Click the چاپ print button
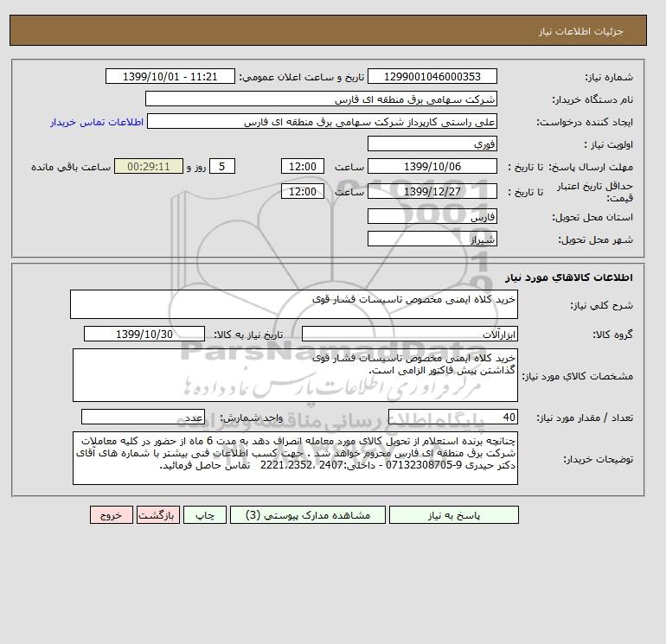This screenshot has width=666, height=644. coord(205,514)
